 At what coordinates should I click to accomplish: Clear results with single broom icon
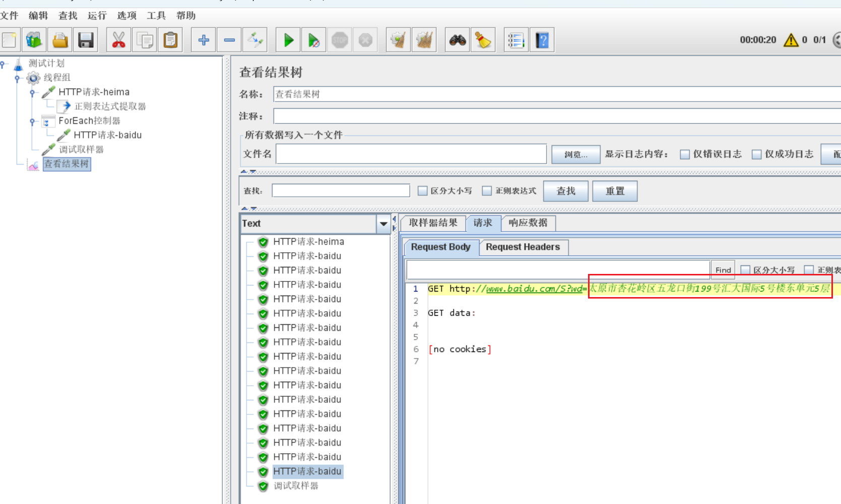(398, 40)
